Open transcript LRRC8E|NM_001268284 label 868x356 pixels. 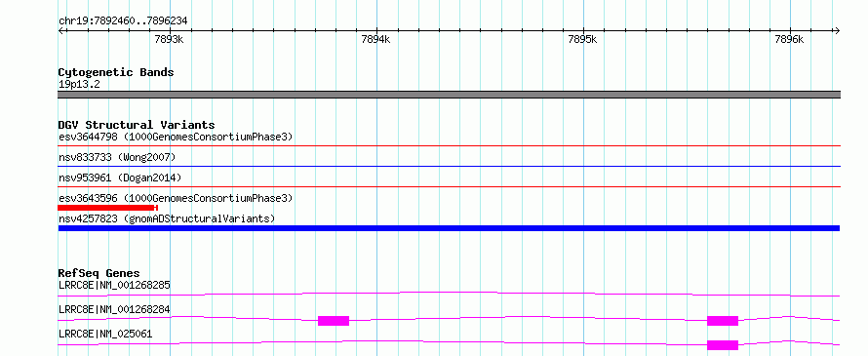(x=114, y=309)
